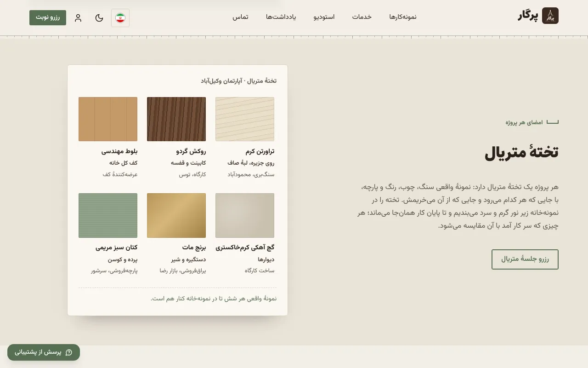Image resolution: width=588 pixels, height=368 pixels.
Task: Open the پرسش از پشتیبانی chat widget
Action: coord(44,352)
